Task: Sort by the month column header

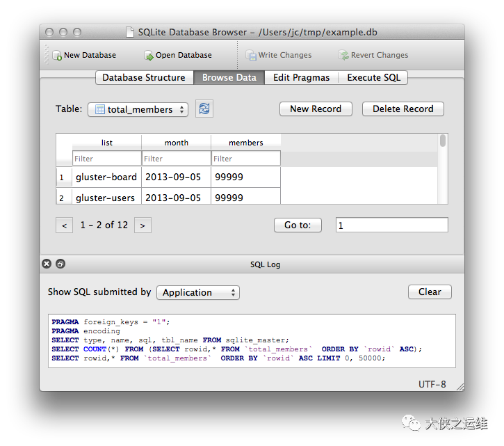Action: point(176,142)
